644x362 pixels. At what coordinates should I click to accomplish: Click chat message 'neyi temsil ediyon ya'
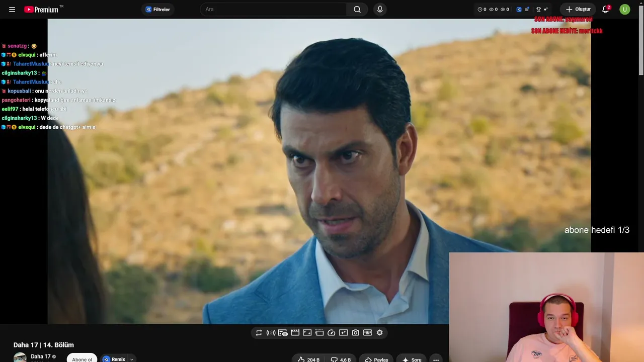click(78, 64)
